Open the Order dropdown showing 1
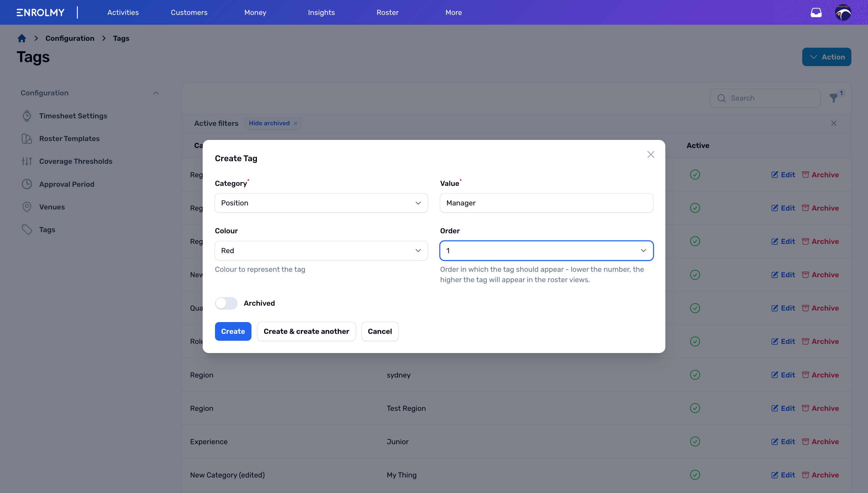The image size is (868, 493). pyautogui.click(x=546, y=251)
